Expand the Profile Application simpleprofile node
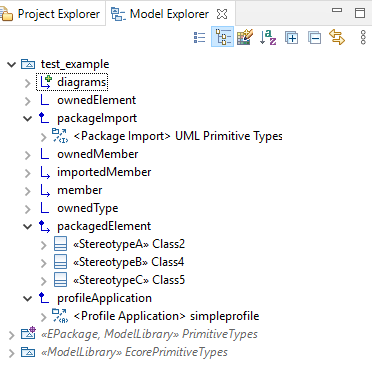This screenshot has width=372, height=373. tap(44, 317)
